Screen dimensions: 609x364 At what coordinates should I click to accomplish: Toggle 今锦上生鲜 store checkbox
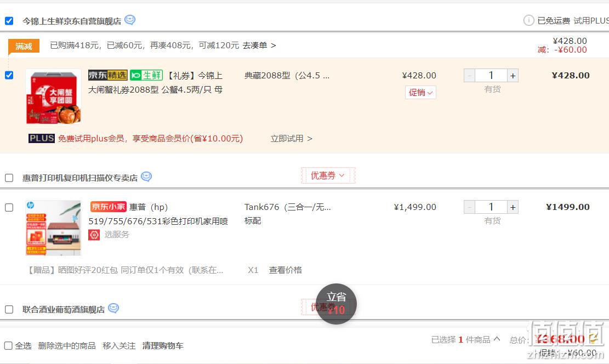coord(9,21)
